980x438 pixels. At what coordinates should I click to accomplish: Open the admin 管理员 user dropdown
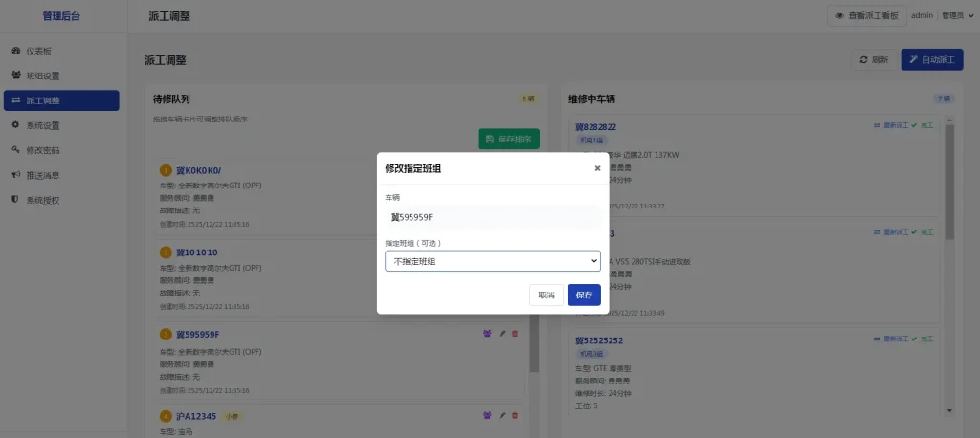click(943, 15)
